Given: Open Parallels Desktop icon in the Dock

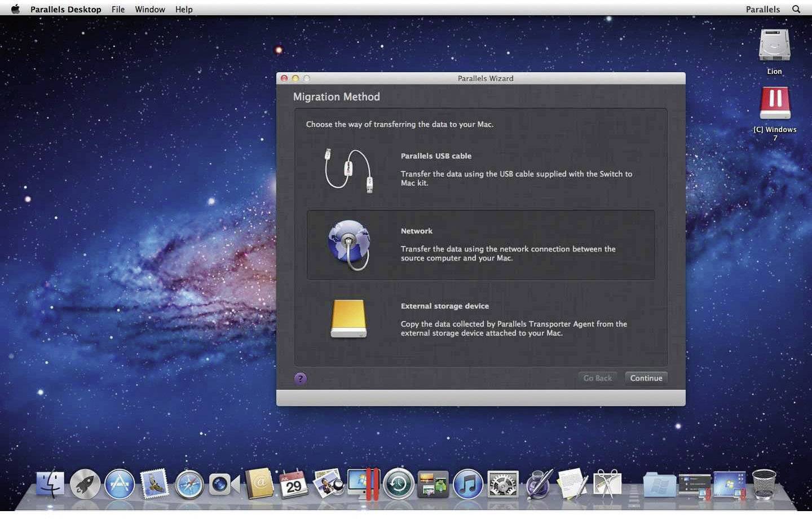Looking at the screenshot, I should [x=363, y=483].
